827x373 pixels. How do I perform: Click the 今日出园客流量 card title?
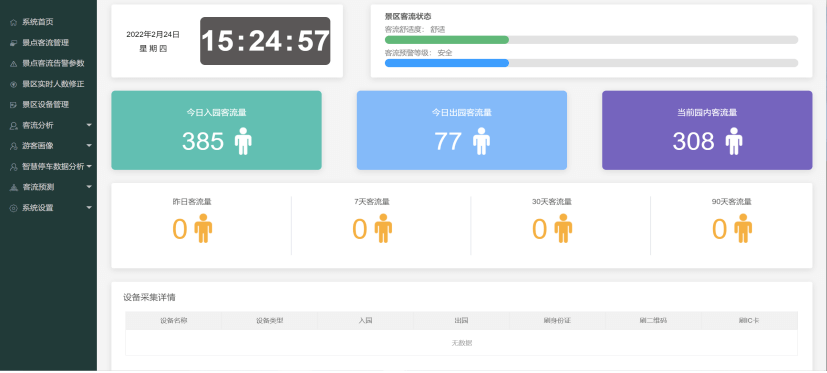pos(461,112)
